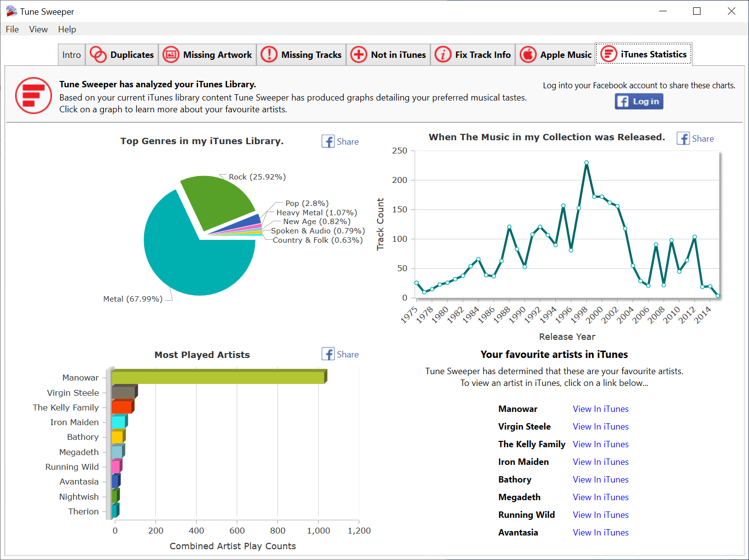Click the Virgin Steele gray bar
Screen dimensions: 749x560
124,392
